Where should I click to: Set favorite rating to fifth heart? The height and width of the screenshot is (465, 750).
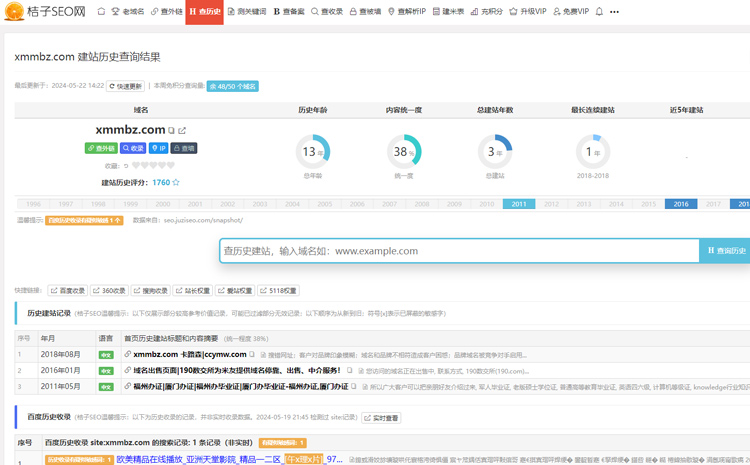click(x=171, y=166)
